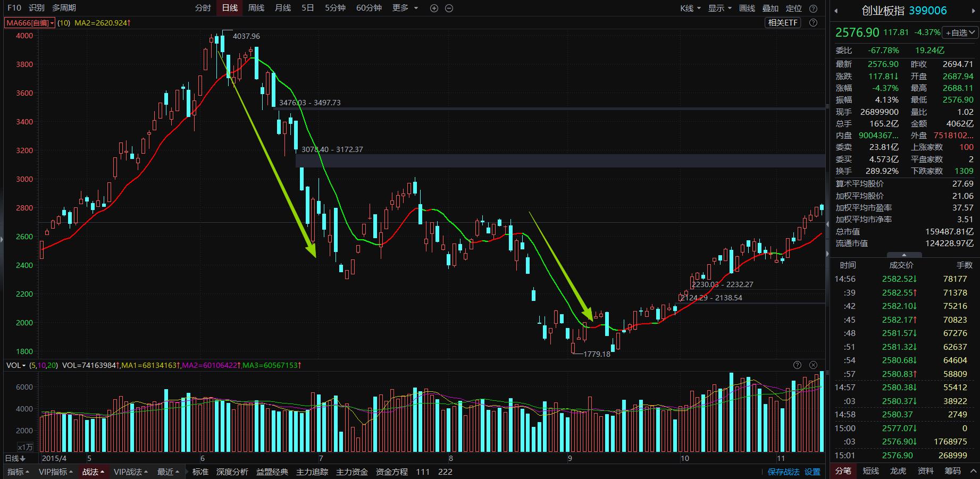
Task: Click the 保存战法 link
Action: click(x=783, y=472)
